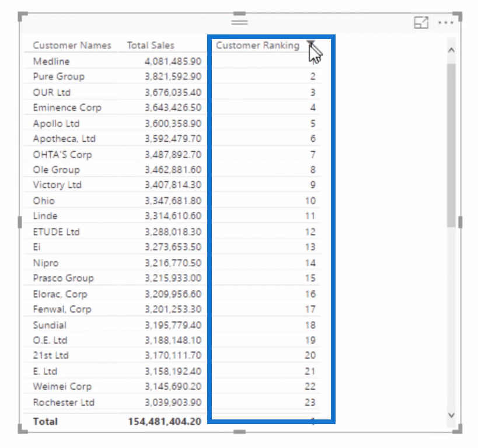Select the Eminence Corp cell

67,107
